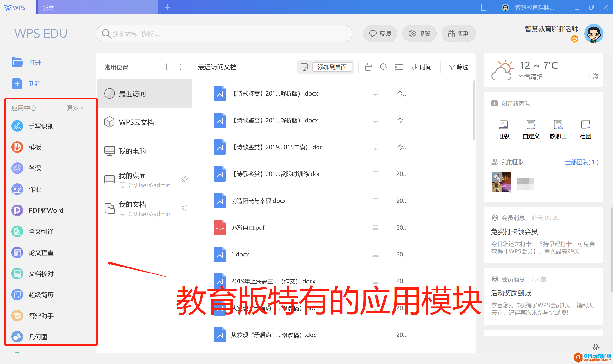This screenshot has width=613, height=364.
Task: Click the document list scrollbar
Action: (474, 110)
